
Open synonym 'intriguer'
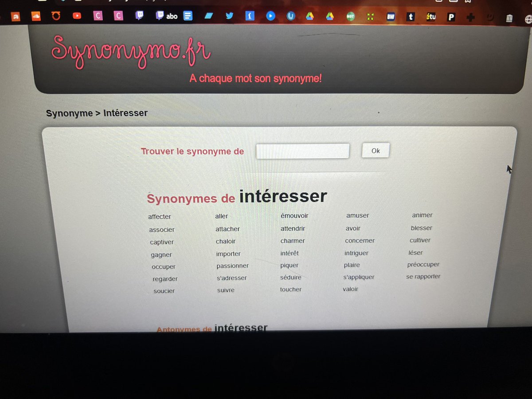[x=356, y=253]
